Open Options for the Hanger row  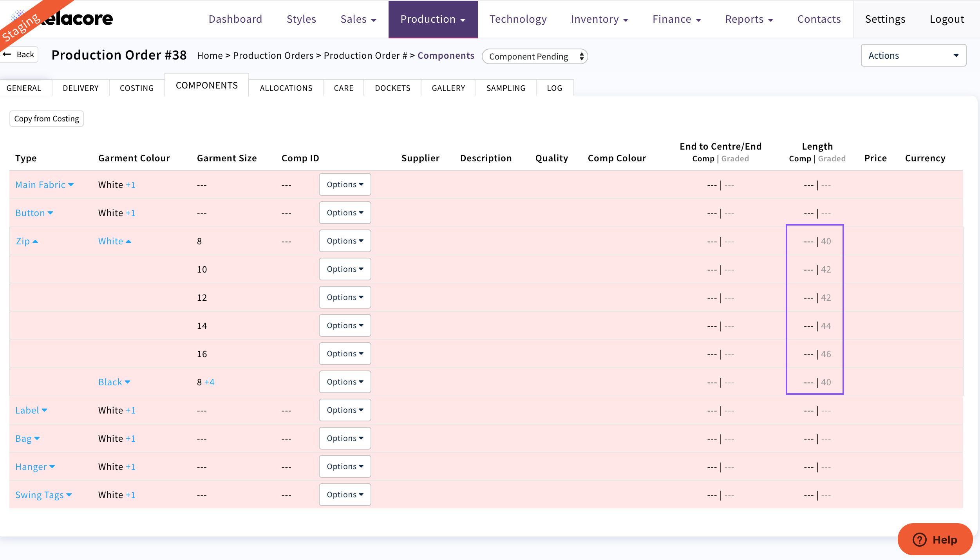point(345,466)
